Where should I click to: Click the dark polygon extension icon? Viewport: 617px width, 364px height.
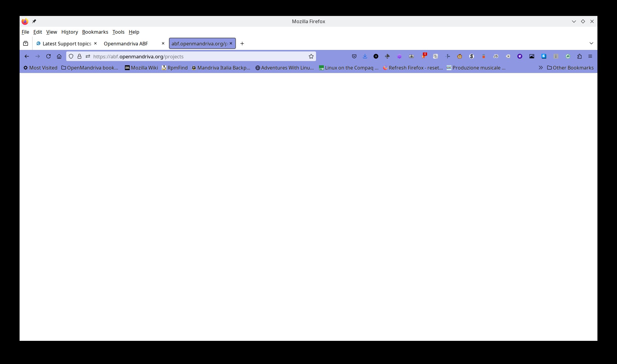[x=387, y=56]
